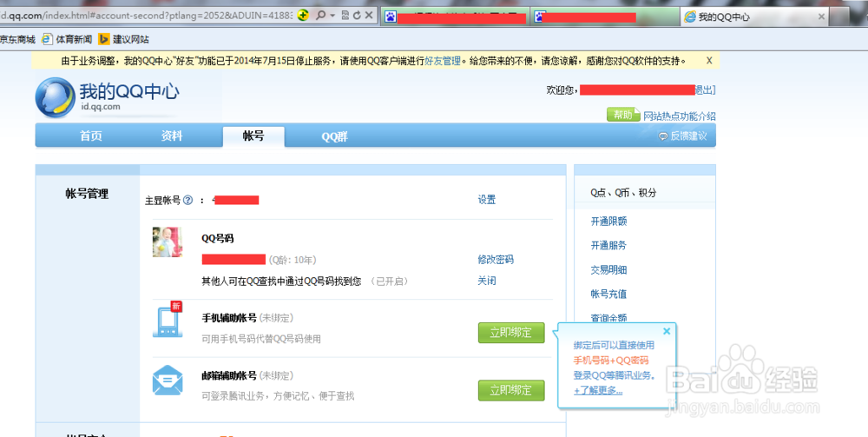
Task: Click the search magnifier in address bar
Action: (x=320, y=16)
